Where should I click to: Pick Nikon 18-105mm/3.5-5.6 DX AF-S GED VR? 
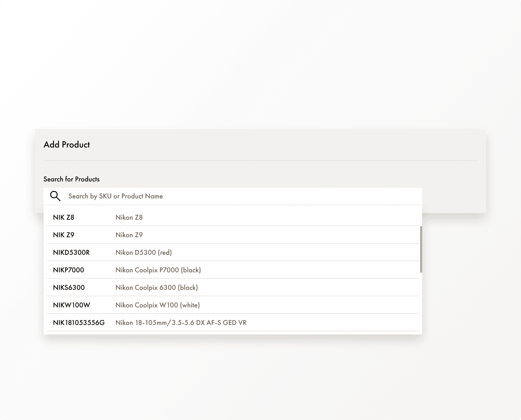[181, 323]
